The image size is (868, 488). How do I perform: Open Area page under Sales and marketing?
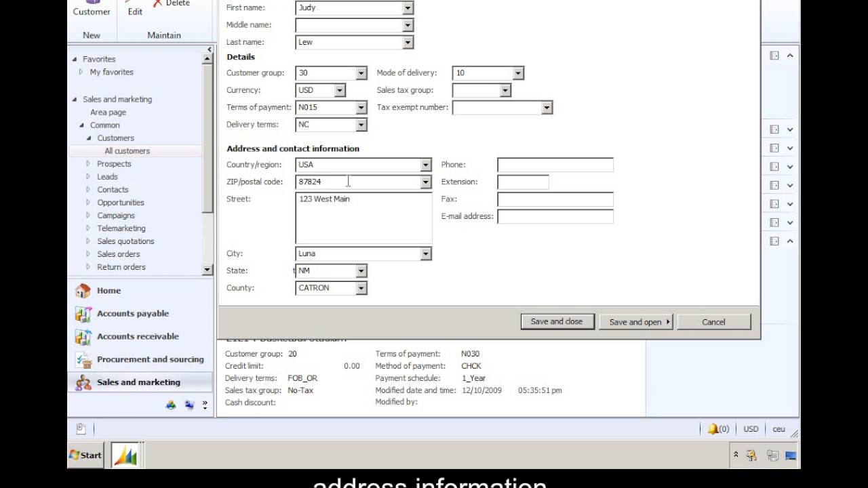(x=108, y=113)
